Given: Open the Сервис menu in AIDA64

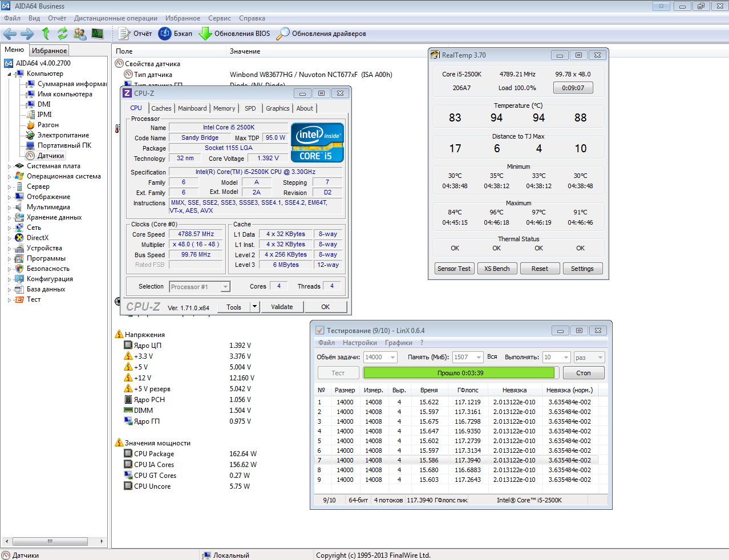Looking at the screenshot, I should coord(220,18).
